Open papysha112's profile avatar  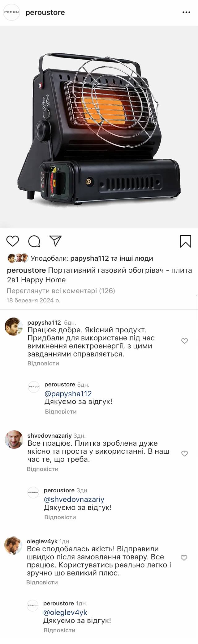(14, 326)
